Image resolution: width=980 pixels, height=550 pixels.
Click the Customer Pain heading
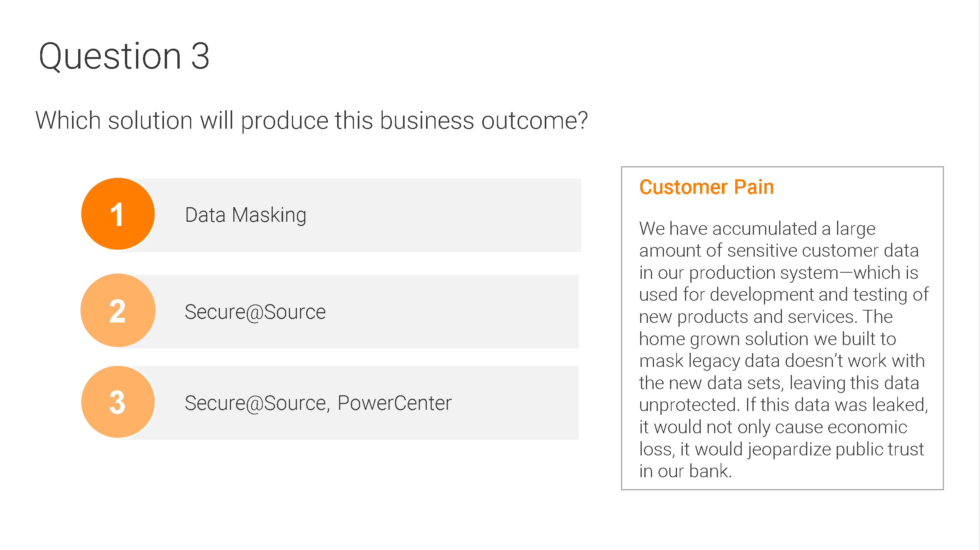pyautogui.click(x=706, y=187)
